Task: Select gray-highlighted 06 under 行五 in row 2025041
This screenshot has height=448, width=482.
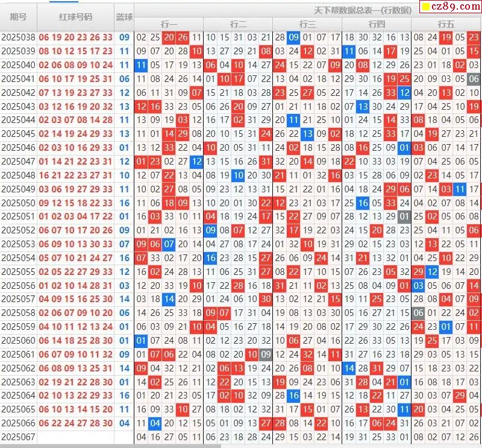Action: [x=474, y=79]
